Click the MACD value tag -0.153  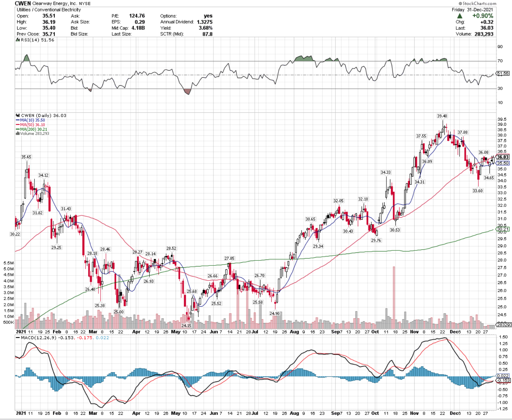503,381
